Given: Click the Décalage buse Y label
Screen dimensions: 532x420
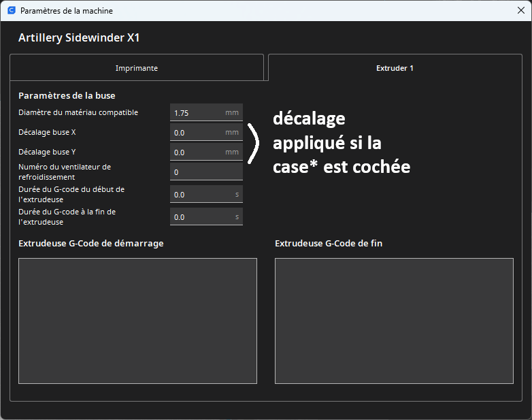Looking at the screenshot, I should click(47, 152).
